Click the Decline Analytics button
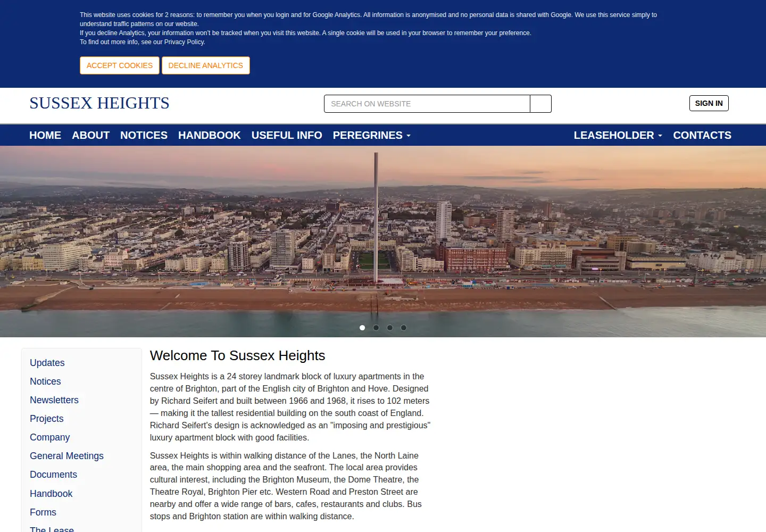Image resolution: width=766 pixels, height=532 pixels. pyautogui.click(x=206, y=65)
